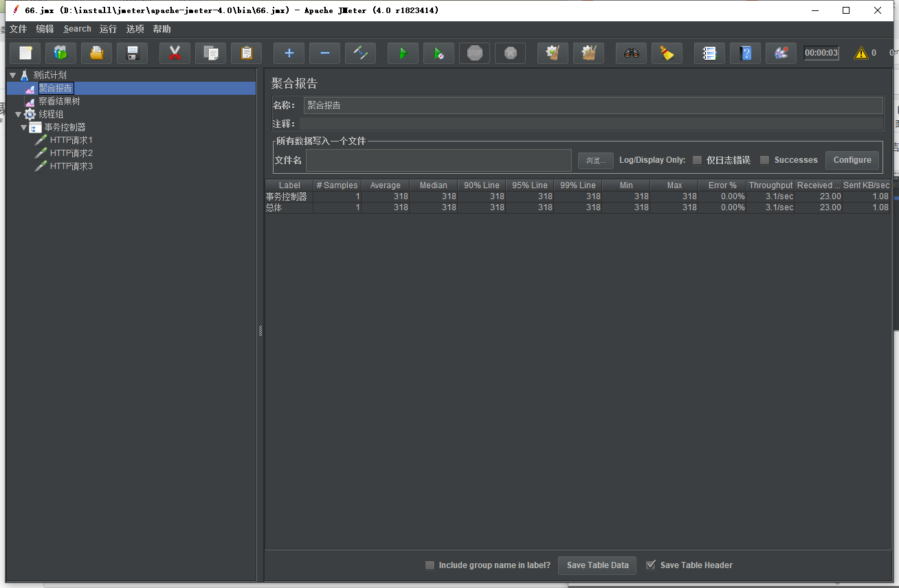
Task: Open the 帮助 menu
Action: (x=162, y=29)
